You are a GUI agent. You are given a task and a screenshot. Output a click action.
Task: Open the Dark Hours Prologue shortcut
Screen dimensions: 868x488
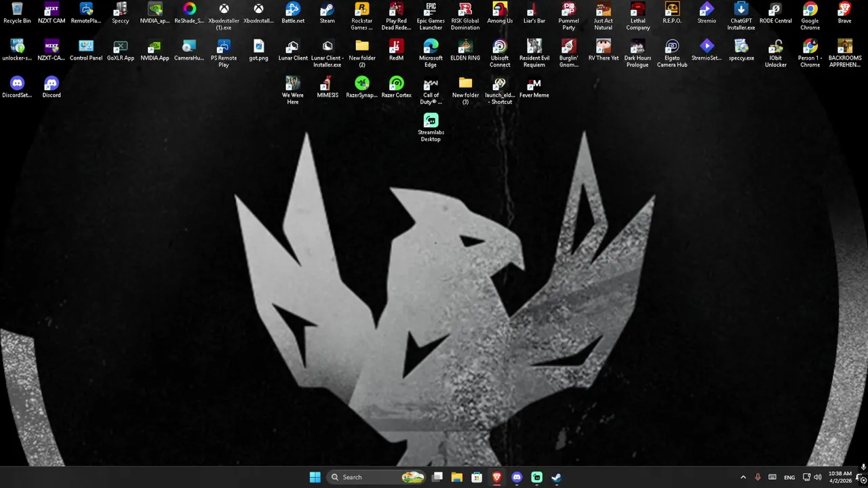click(637, 54)
